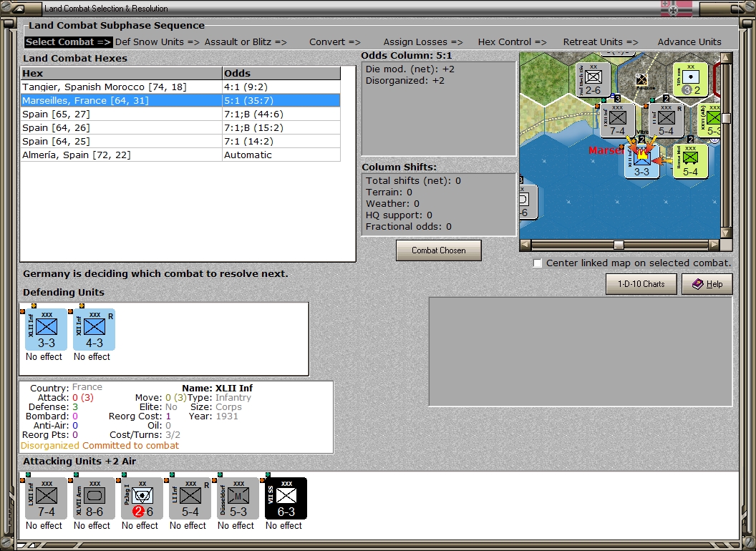Click the Assault or Blitz subphase step

pyautogui.click(x=246, y=42)
